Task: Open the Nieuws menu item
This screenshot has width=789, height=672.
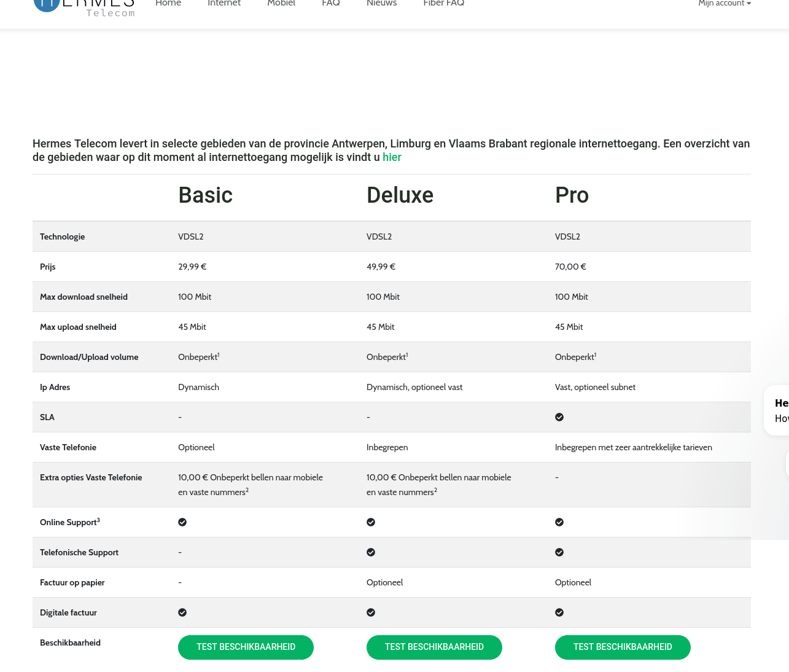Action: (382, 4)
